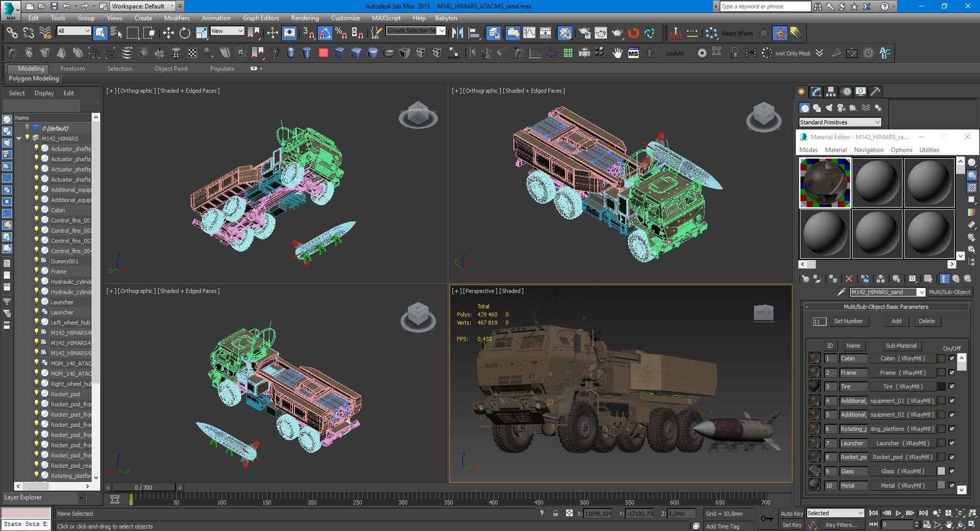Image resolution: width=980 pixels, height=531 pixels.
Task: Click Get Material icon in Material Editor
Action: pyautogui.click(x=805, y=279)
